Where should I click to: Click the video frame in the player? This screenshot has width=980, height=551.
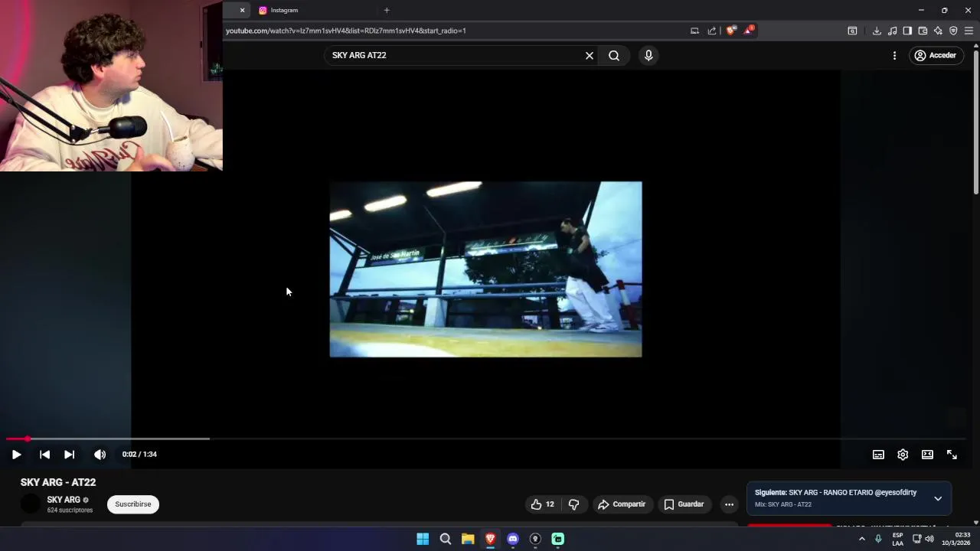pos(485,269)
